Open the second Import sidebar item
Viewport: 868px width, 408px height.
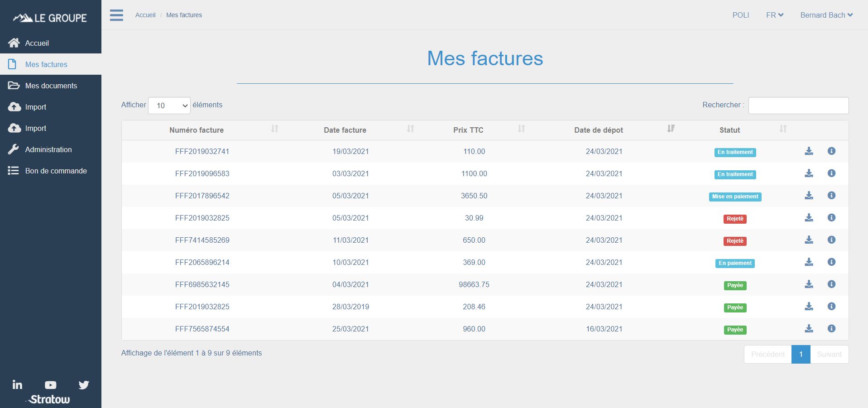point(51,128)
